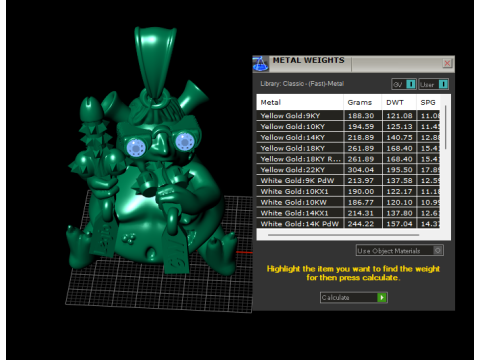Click the 188.30 grams value
Viewport: 480px width, 360px height.
point(361,116)
